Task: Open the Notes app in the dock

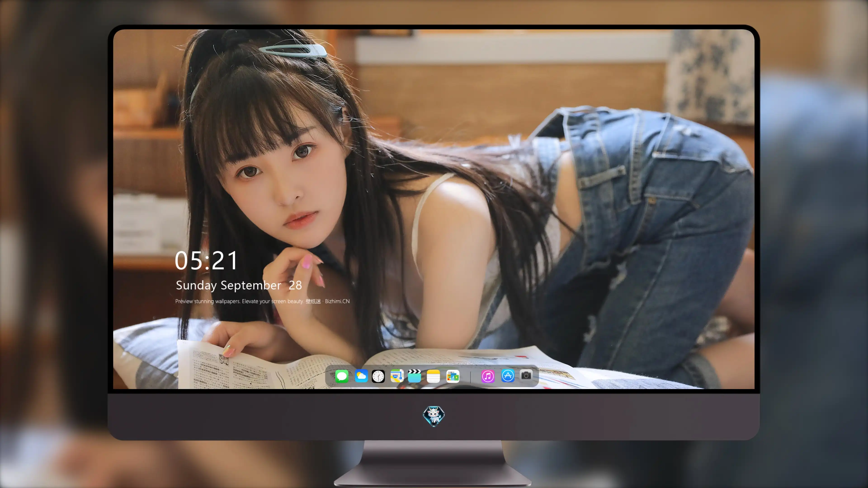Action: tap(433, 376)
